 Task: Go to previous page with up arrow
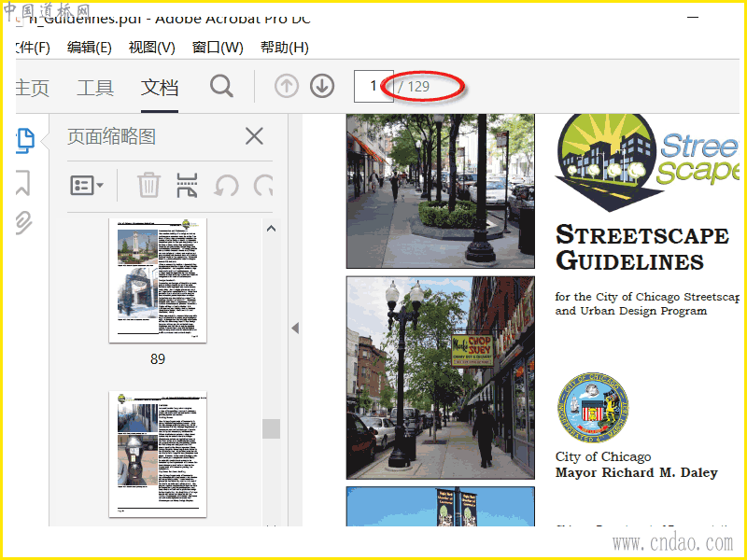pos(287,86)
